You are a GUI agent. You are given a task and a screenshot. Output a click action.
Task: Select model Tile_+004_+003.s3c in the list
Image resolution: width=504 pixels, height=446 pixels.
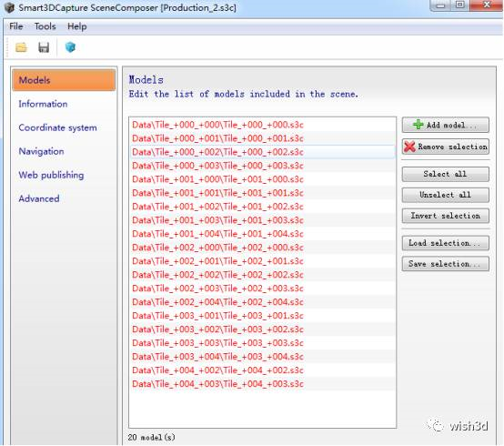(262, 384)
